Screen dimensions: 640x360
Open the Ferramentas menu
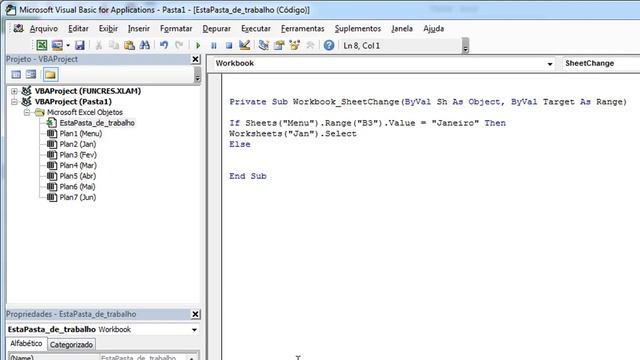click(302, 29)
